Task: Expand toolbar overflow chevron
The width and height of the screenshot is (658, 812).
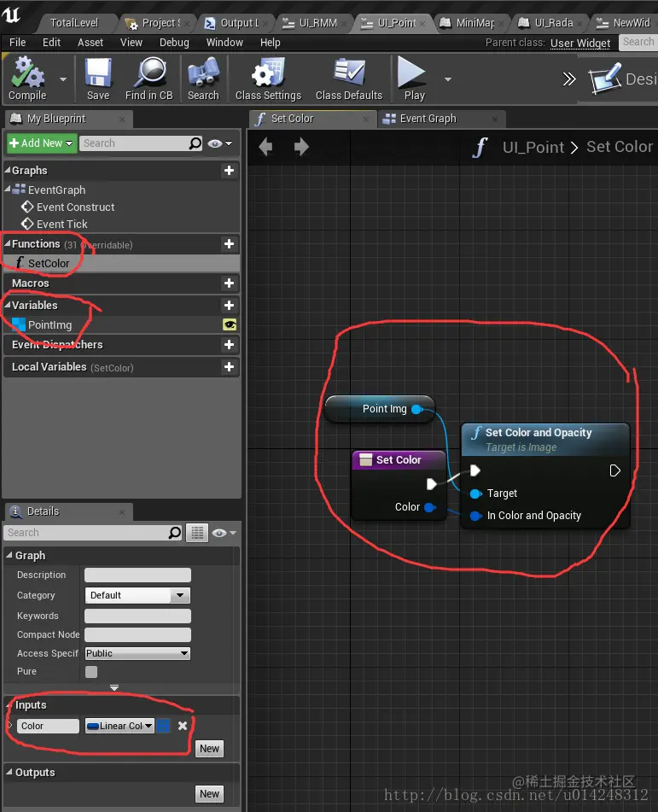Action: click(569, 79)
